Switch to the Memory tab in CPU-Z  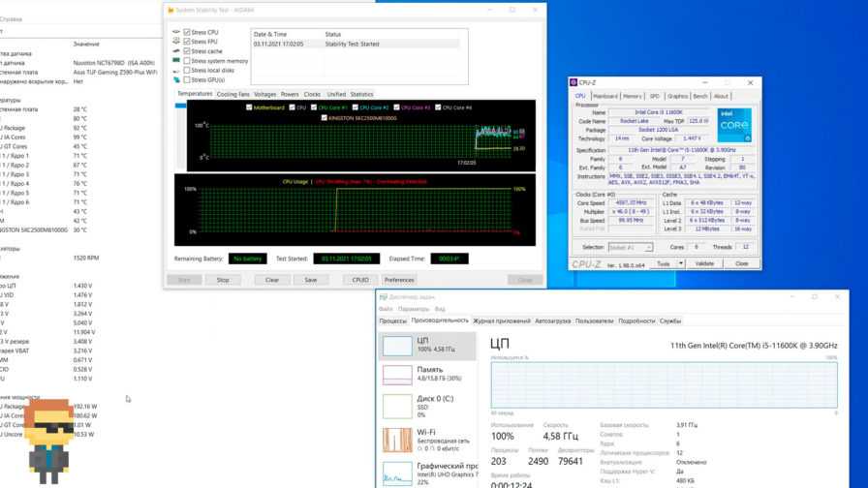coord(632,96)
